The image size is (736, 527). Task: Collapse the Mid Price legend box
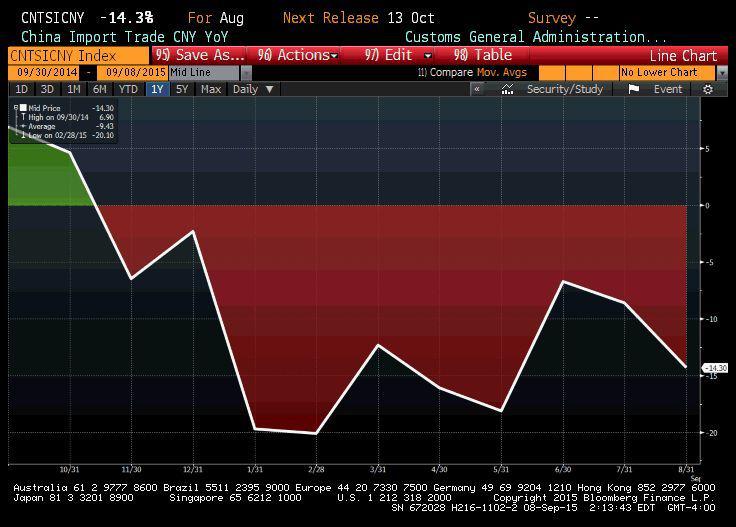click(15, 108)
